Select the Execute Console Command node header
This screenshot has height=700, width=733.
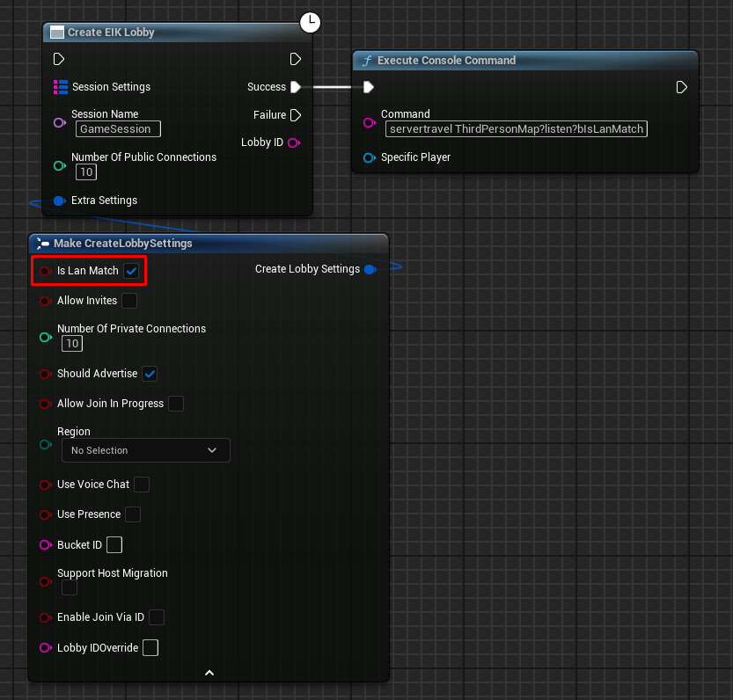pos(446,61)
